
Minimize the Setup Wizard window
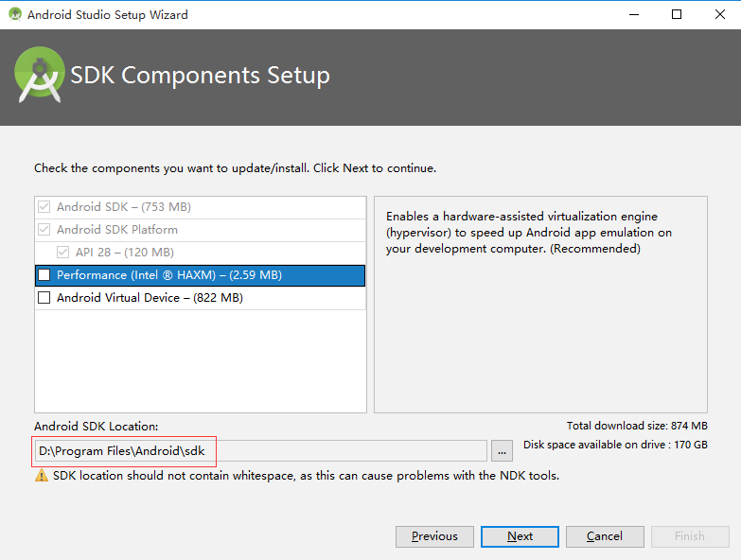pos(632,14)
